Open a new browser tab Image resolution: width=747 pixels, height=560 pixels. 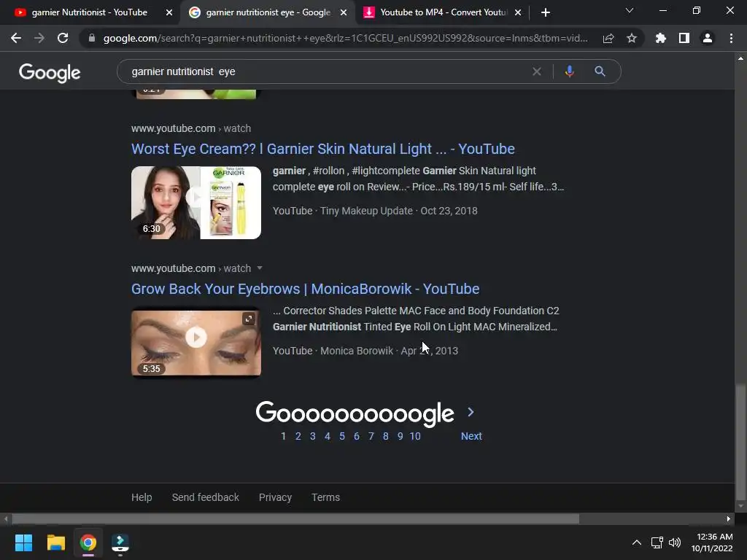546,12
